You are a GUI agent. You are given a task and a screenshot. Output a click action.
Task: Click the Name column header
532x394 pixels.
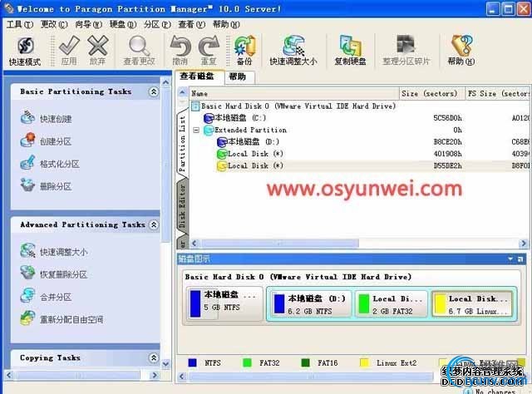pos(294,93)
